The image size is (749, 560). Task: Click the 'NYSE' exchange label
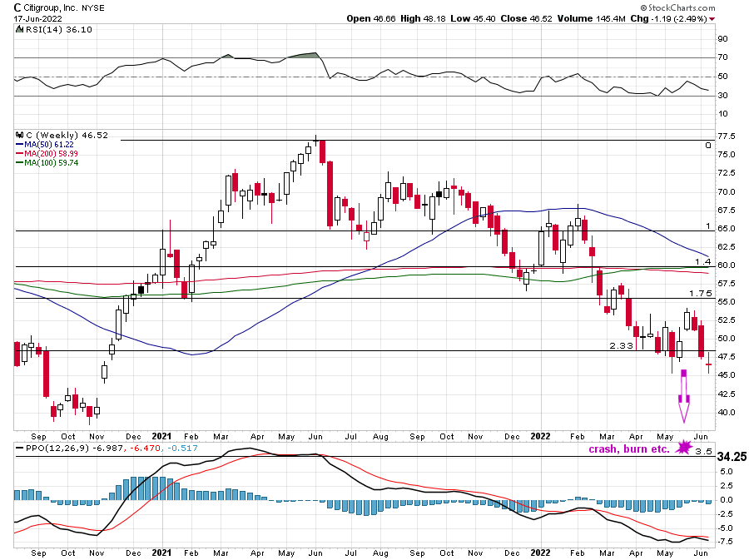(92, 7)
